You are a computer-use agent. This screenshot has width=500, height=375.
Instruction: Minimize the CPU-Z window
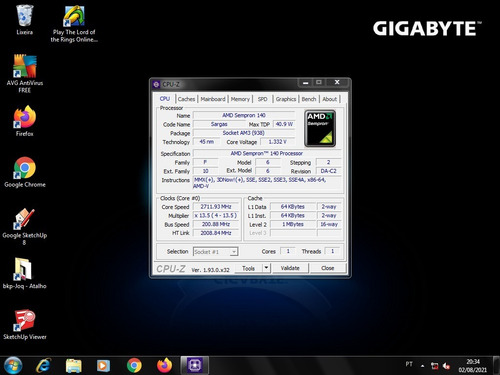click(305, 82)
